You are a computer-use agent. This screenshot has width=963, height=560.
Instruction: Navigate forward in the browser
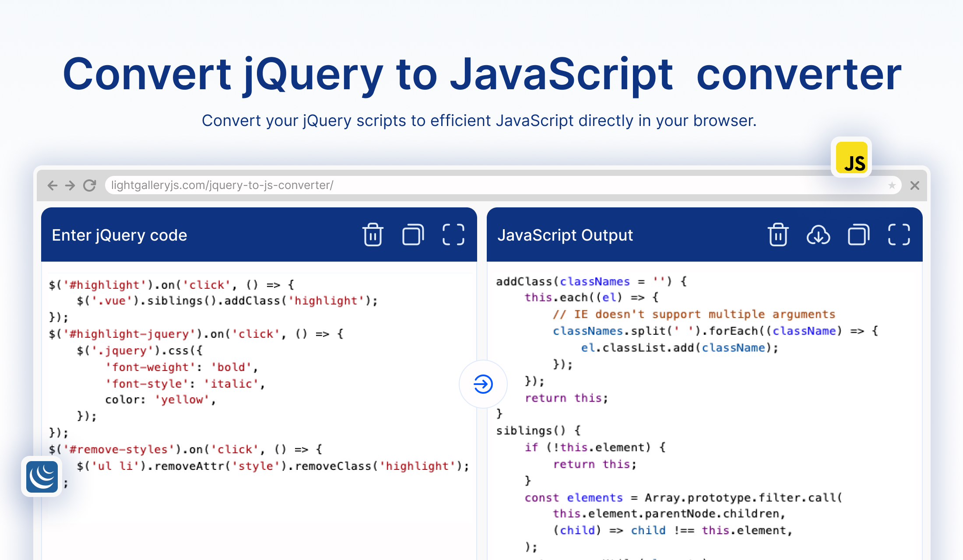[x=70, y=185]
